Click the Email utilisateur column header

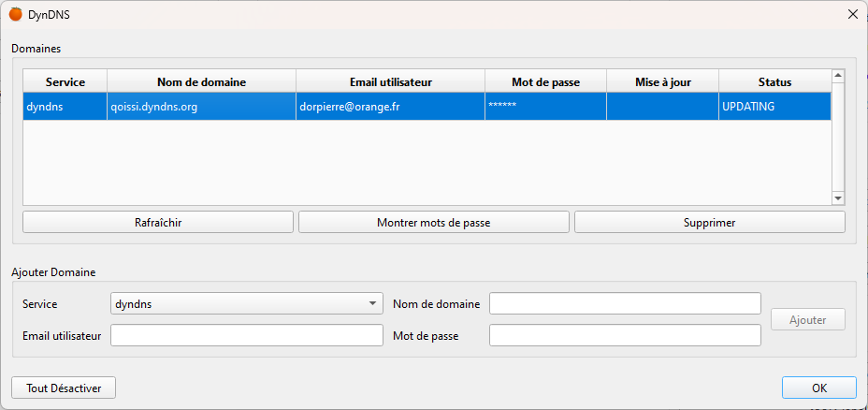coord(391,82)
